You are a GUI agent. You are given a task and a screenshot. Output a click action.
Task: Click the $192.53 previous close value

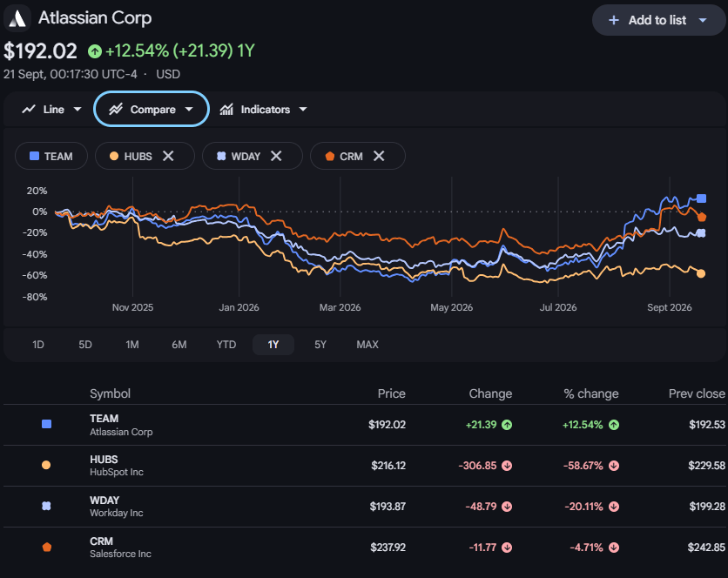(x=706, y=425)
